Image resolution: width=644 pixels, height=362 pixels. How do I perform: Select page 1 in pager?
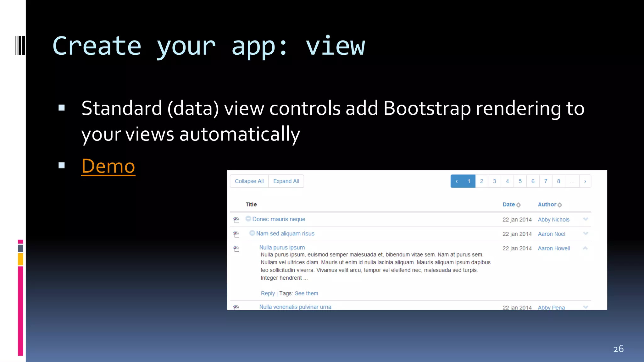tap(469, 181)
